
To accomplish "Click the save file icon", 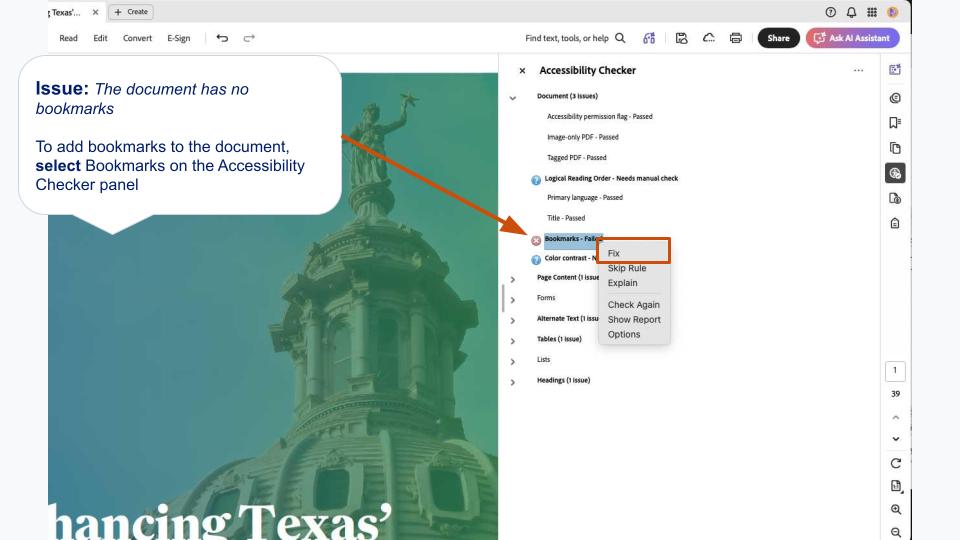I will pyautogui.click(x=681, y=38).
